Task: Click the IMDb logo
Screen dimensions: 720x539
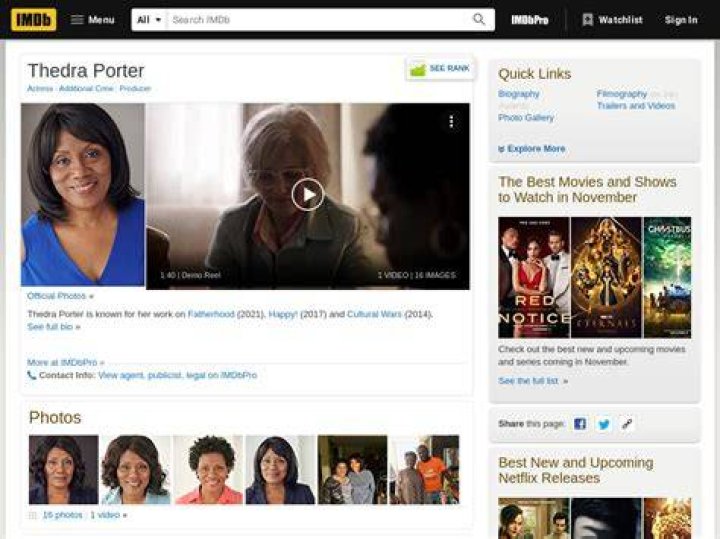Action: (x=34, y=20)
